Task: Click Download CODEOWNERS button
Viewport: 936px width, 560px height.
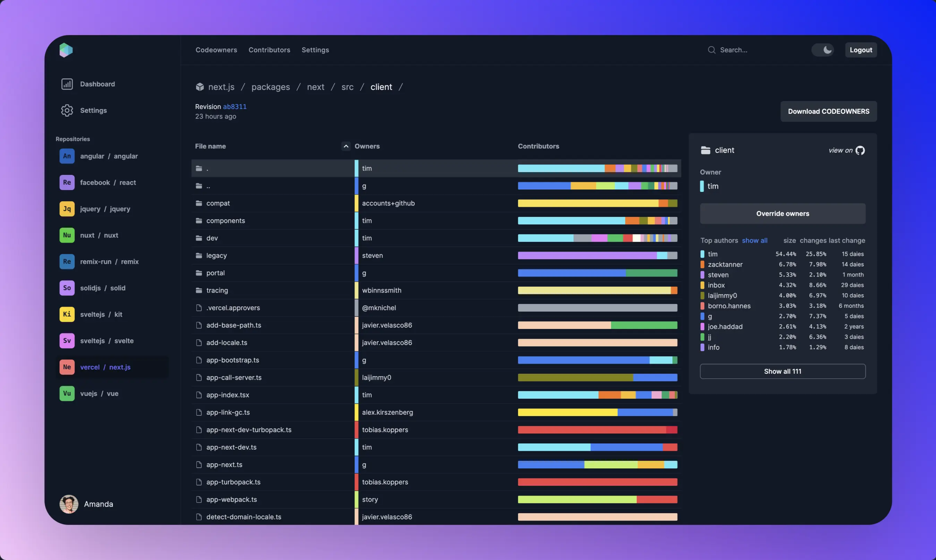Action: coord(828,111)
